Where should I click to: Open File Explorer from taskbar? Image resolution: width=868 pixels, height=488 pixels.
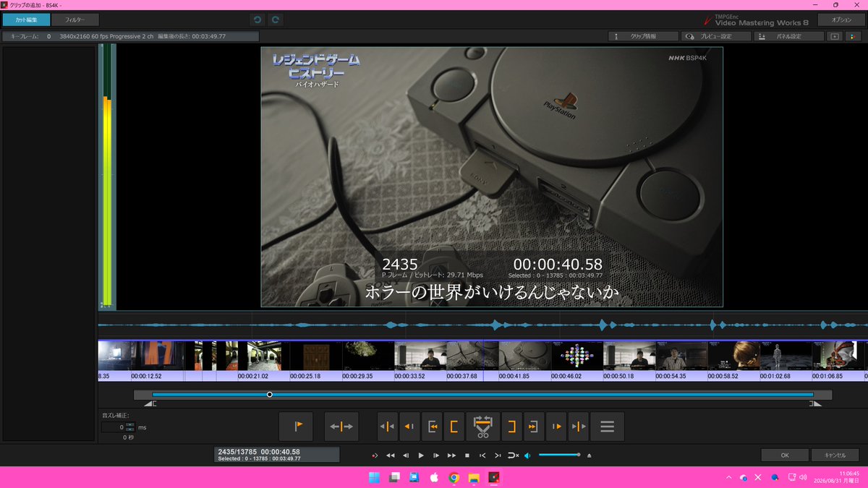coord(474,477)
